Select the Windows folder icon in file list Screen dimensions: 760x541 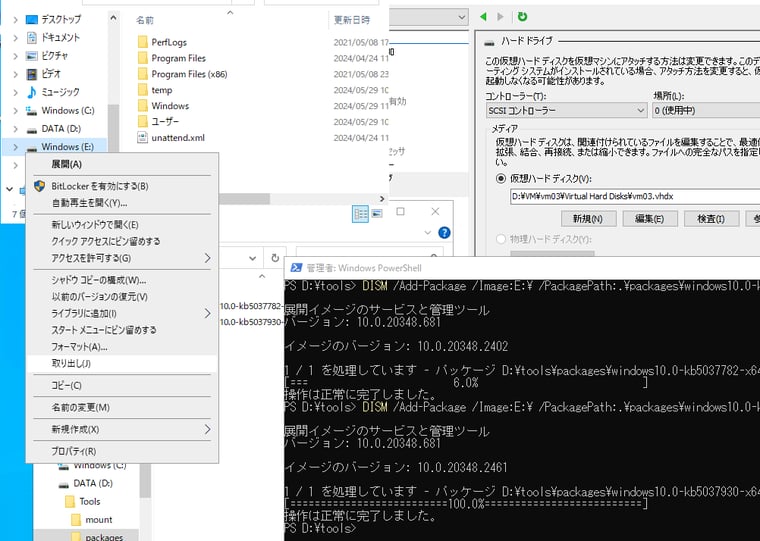[142, 106]
